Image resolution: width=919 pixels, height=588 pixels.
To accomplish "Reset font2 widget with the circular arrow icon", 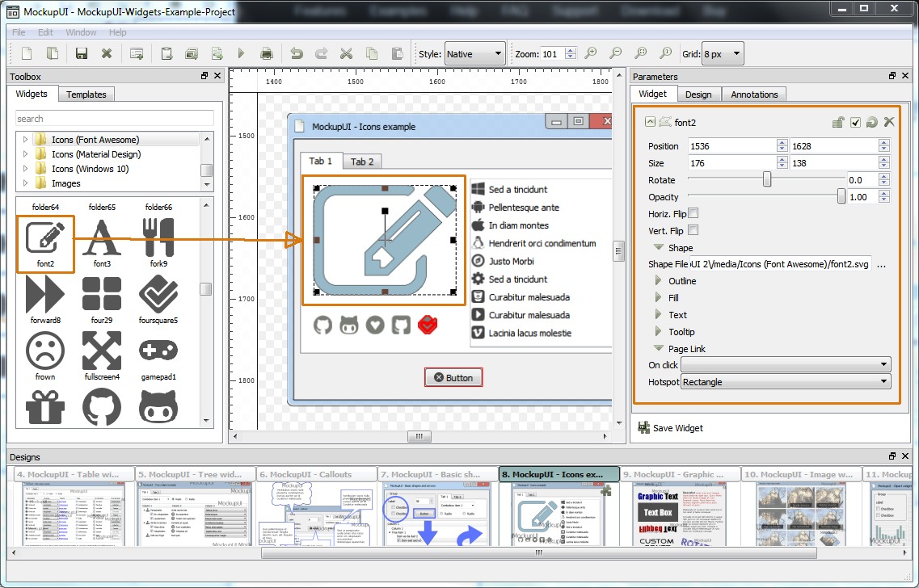I will click(x=872, y=122).
